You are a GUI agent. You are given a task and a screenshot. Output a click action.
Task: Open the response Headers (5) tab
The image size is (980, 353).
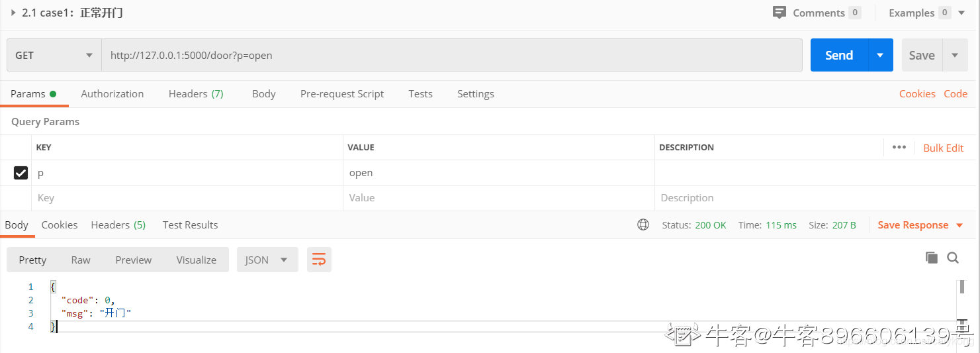118,225
